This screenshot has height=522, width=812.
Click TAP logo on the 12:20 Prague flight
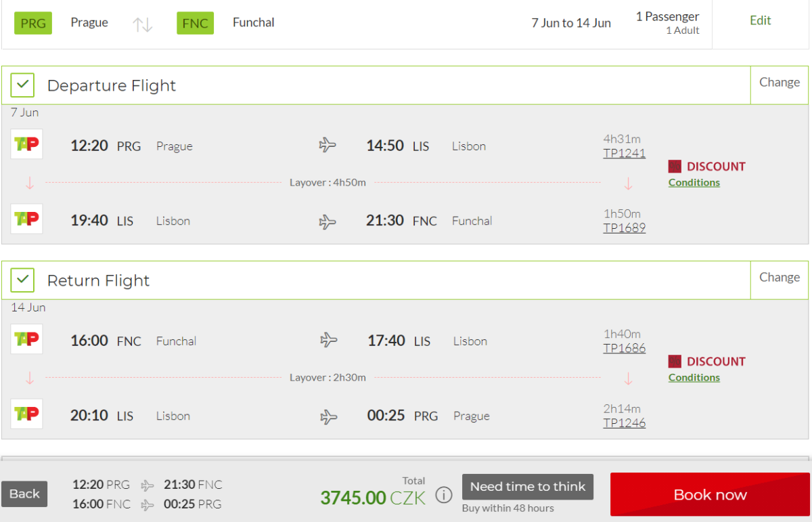tap(26, 144)
